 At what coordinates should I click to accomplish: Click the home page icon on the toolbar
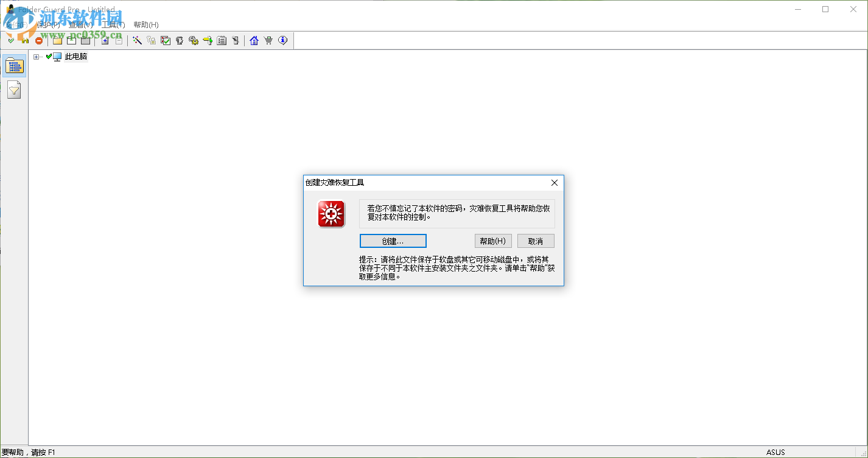(x=254, y=40)
